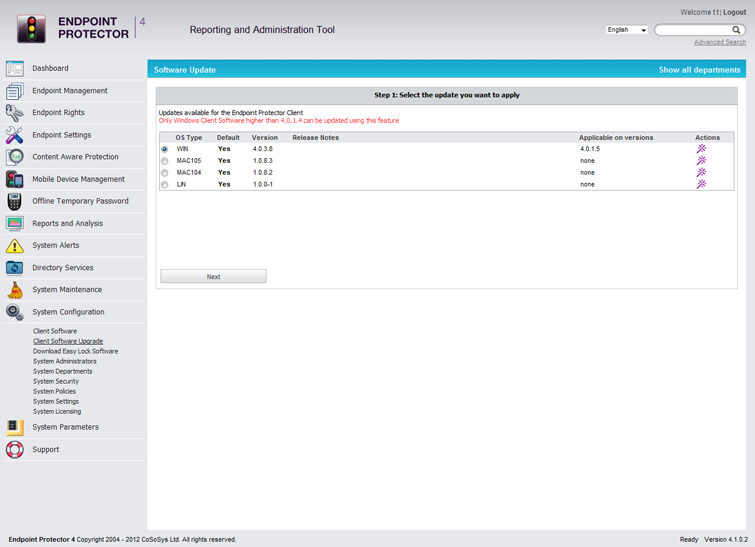
Task: Click the Endpoint Rights keys icon
Action: click(14, 113)
